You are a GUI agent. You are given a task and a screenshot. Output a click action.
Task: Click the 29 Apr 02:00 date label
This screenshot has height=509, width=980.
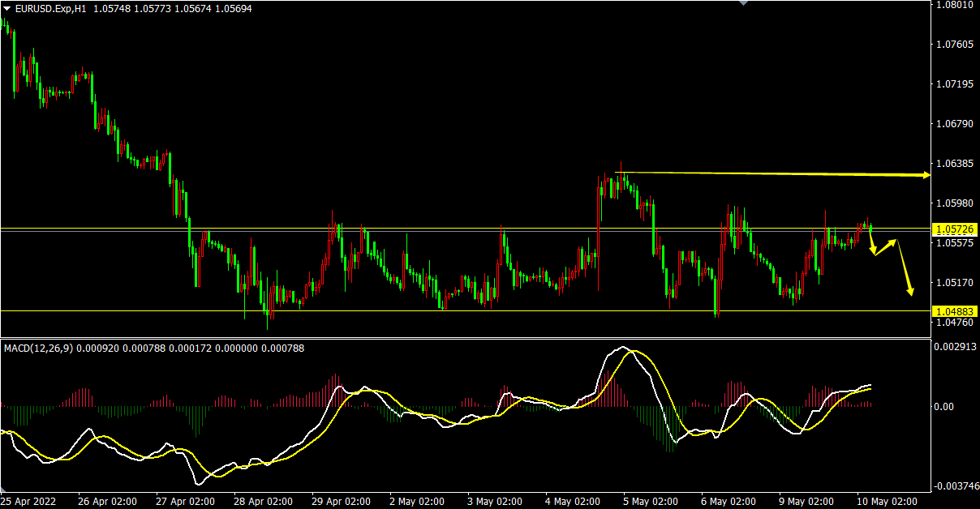pyautogui.click(x=342, y=501)
